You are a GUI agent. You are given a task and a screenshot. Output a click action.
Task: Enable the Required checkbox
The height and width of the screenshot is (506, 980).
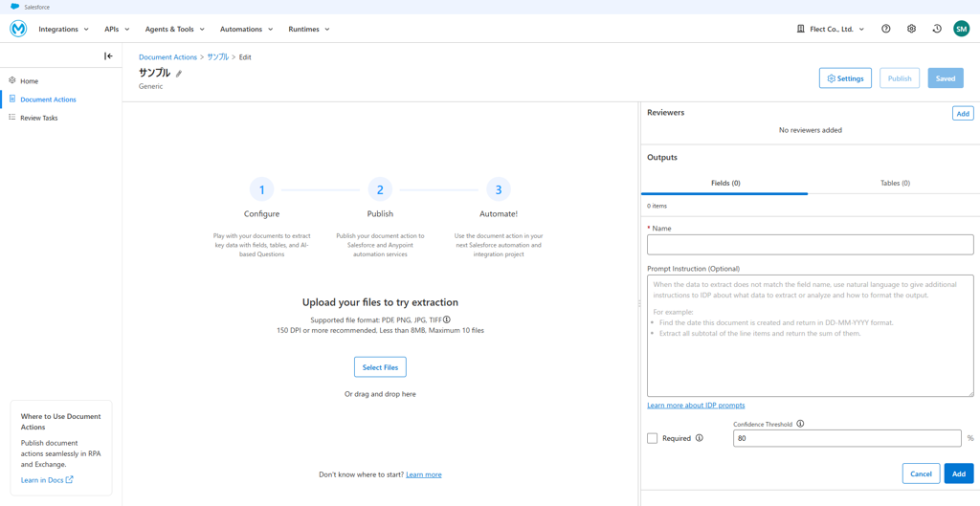pyautogui.click(x=653, y=438)
